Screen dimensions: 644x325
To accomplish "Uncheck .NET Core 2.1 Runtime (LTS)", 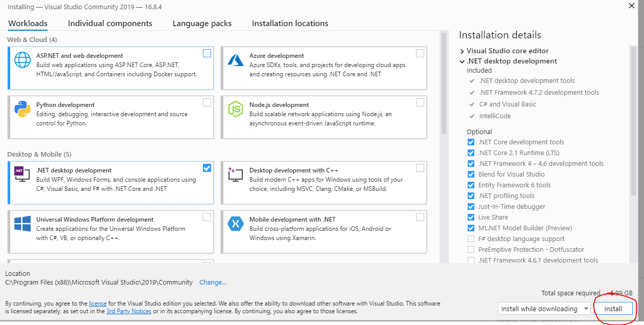I will tap(471, 153).
